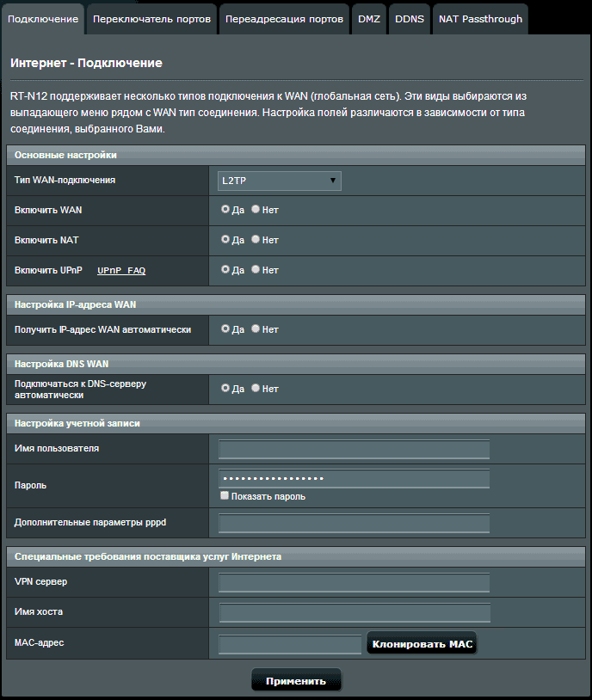Switch to the DDNS tab
This screenshot has width=592, height=700.
tap(410, 19)
